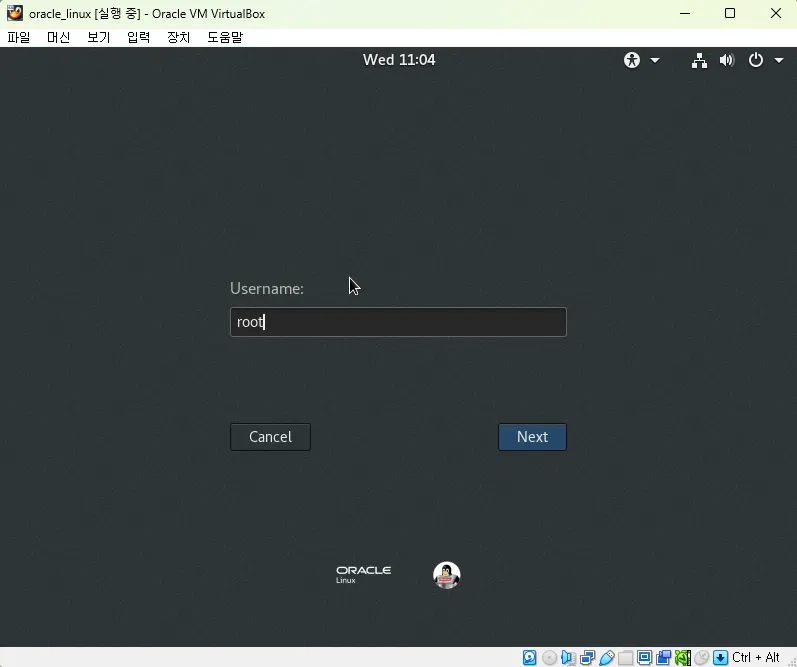
Task: Click the Ctrl + Alt host key label
Action: tap(756, 657)
